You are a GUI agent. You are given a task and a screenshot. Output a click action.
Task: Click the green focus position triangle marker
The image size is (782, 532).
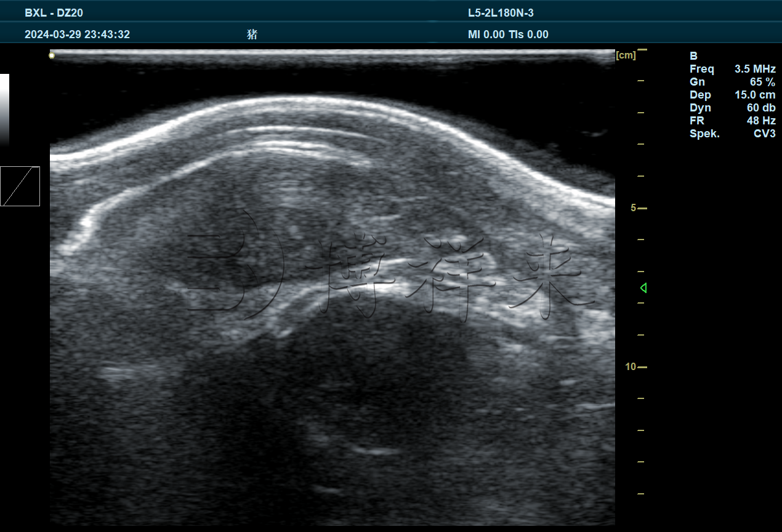tap(643, 288)
